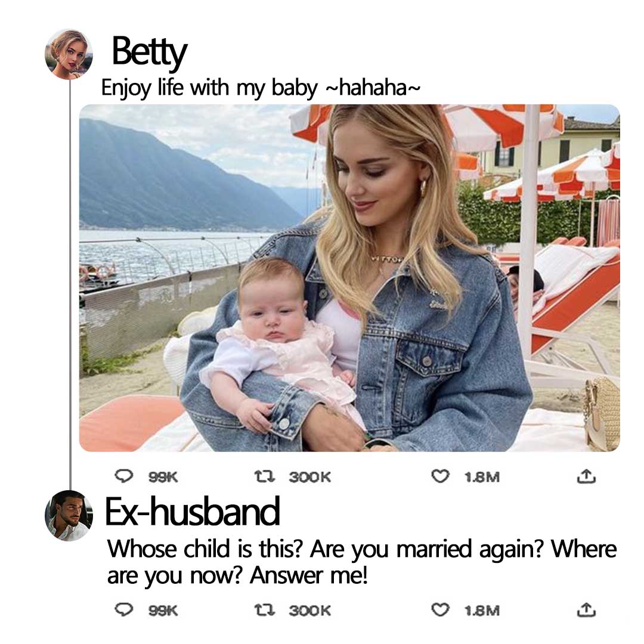Share the Ex-husband comment via upload icon

[586, 609]
